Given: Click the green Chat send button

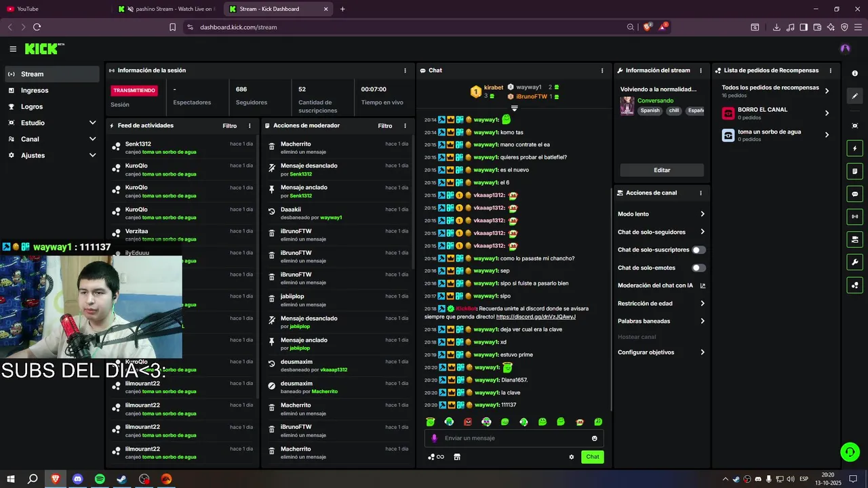Looking at the screenshot, I should [593, 457].
